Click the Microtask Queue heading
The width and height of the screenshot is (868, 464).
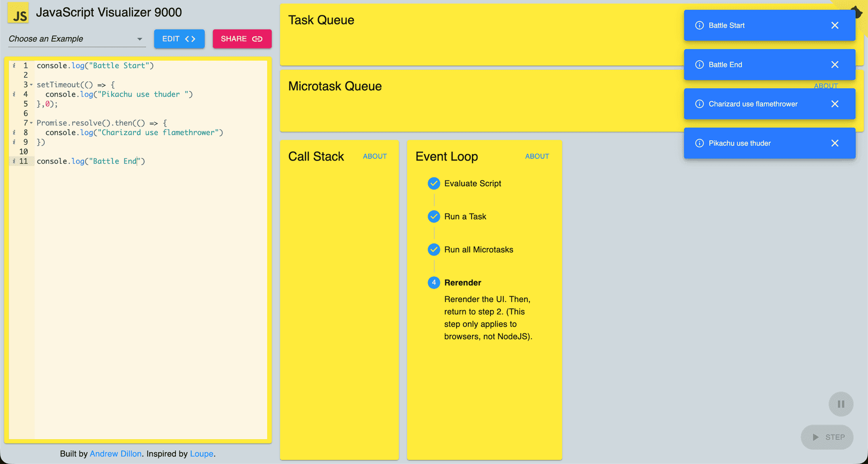tap(335, 86)
